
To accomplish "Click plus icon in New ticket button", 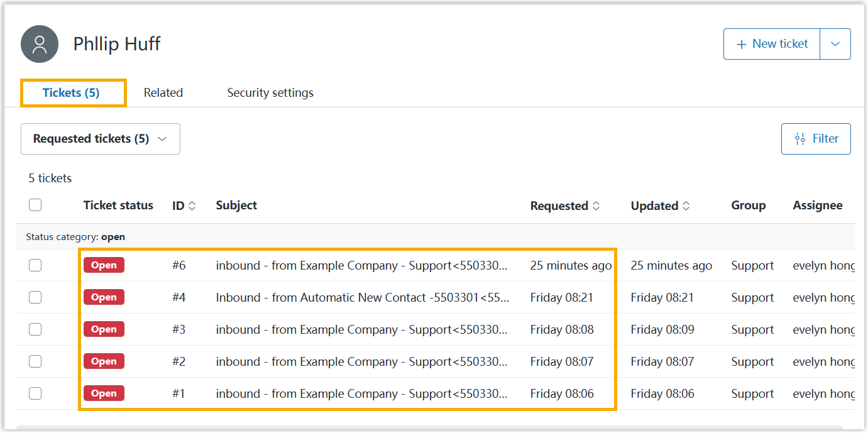I will (x=742, y=44).
